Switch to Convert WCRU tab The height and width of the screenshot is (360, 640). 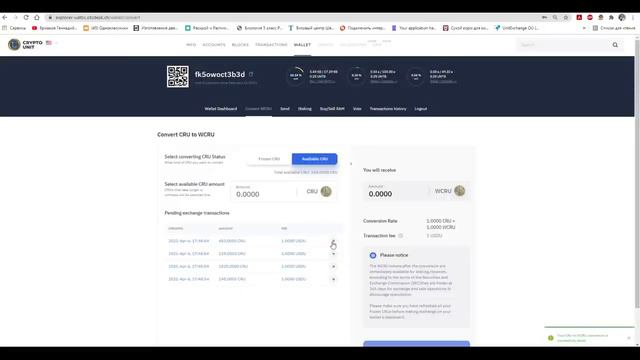(x=258, y=109)
